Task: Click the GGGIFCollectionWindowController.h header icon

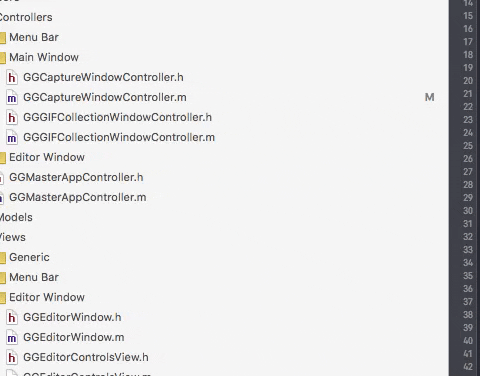Action: point(12,117)
